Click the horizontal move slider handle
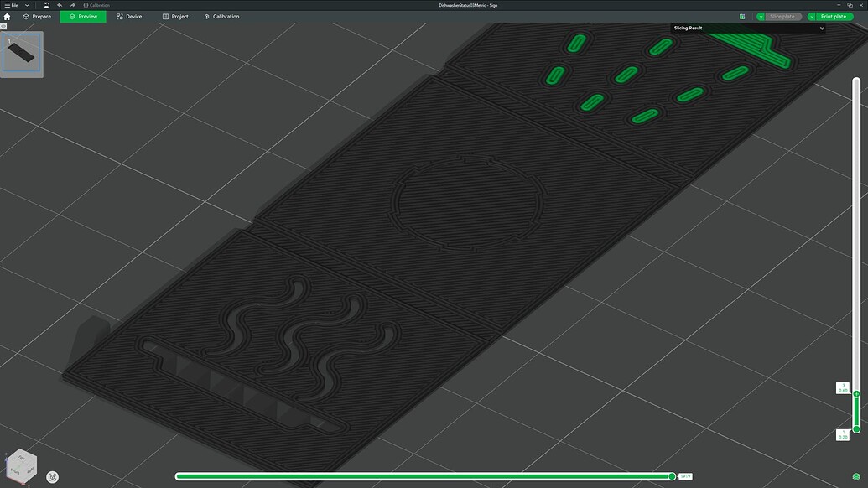Viewport: 868px width, 488px height. (672, 476)
